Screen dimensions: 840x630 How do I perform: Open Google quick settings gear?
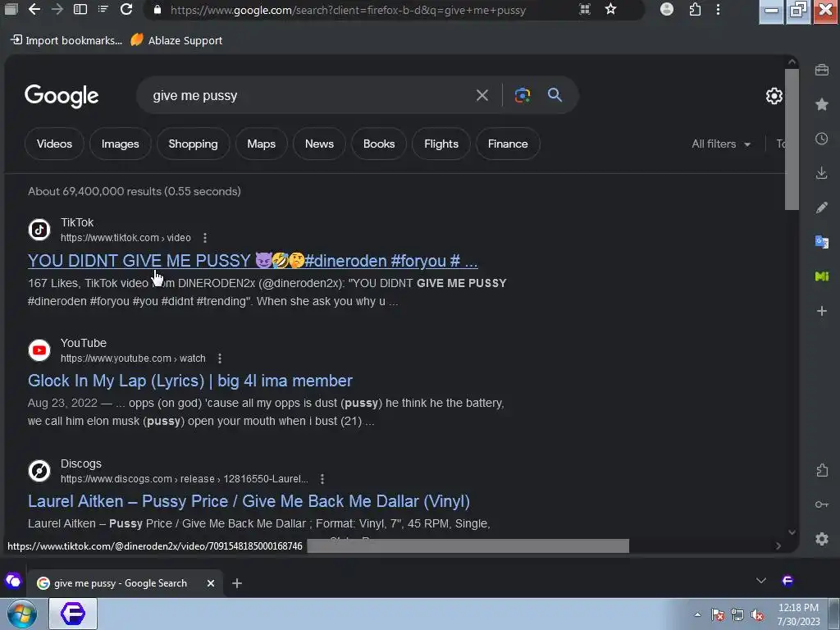[x=774, y=96]
